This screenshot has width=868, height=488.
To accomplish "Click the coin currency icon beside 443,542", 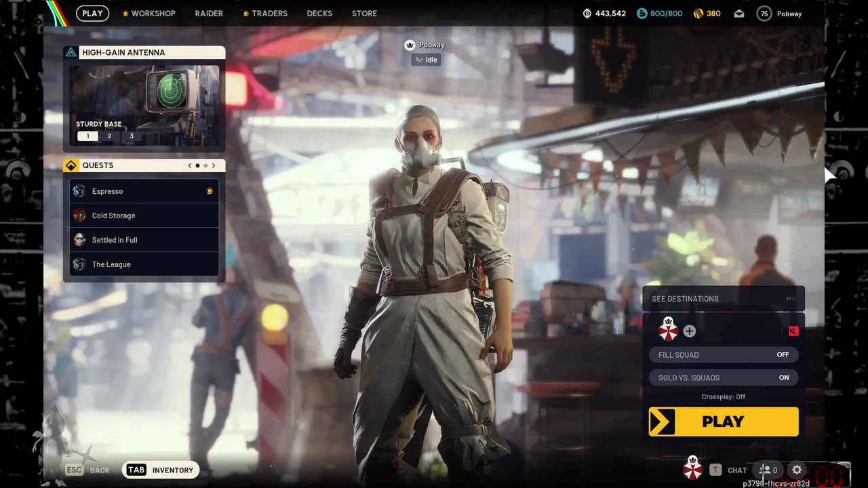I will point(587,14).
